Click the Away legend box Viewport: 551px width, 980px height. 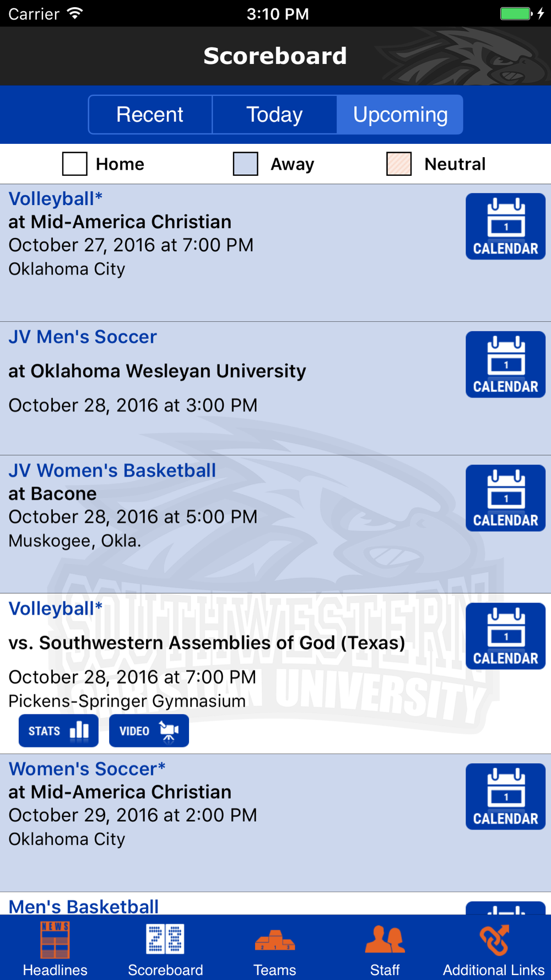[246, 164]
